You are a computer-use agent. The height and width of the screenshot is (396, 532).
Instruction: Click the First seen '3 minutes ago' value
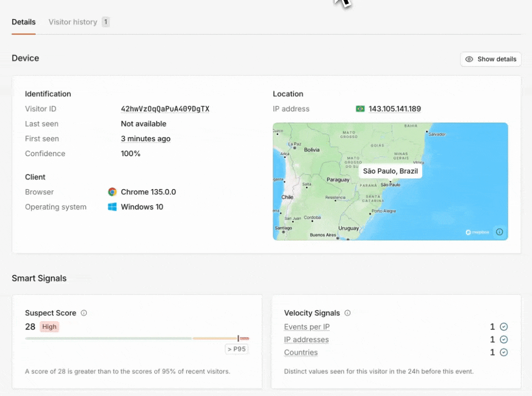pos(146,139)
